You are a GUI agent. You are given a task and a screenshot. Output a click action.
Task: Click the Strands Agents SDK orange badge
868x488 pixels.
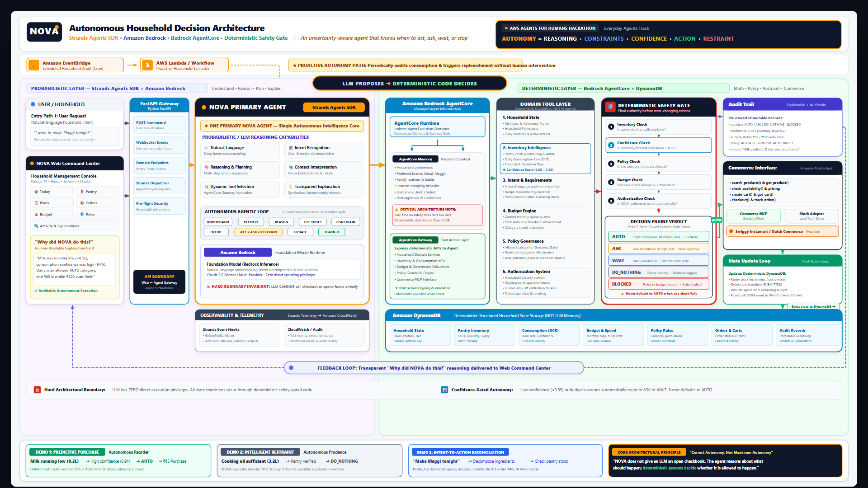coord(334,108)
